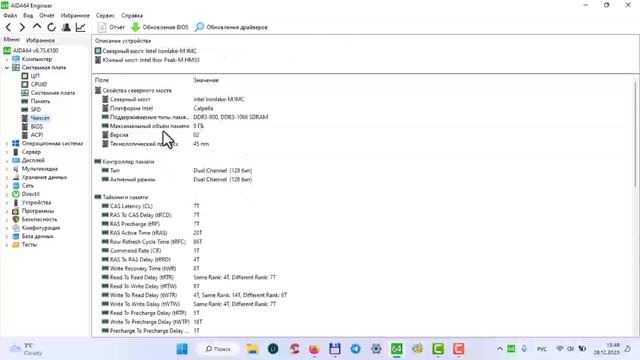
Task: Click the Значение column header
Action: [x=206, y=80]
